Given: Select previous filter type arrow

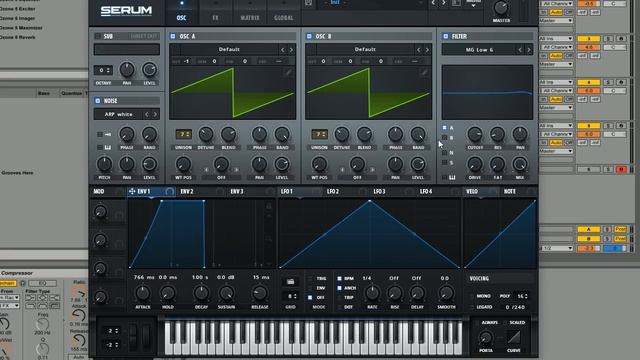Looking at the screenshot, I should click(520, 50).
